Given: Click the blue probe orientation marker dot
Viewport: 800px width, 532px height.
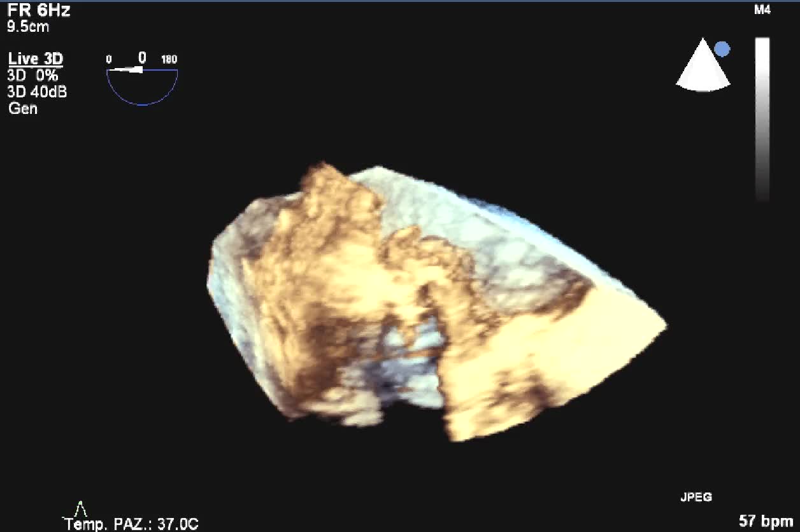Looking at the screenshot, I should coord(722,49).
